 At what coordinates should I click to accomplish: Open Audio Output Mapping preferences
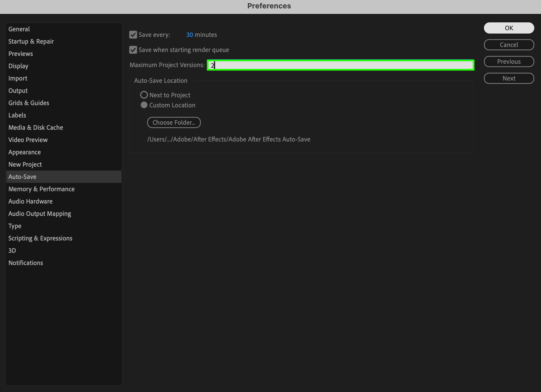click(40, 214)
